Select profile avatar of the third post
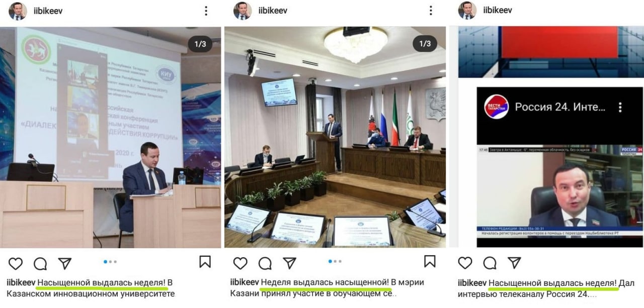The image size is (644, 308). [x=467, y=11]
